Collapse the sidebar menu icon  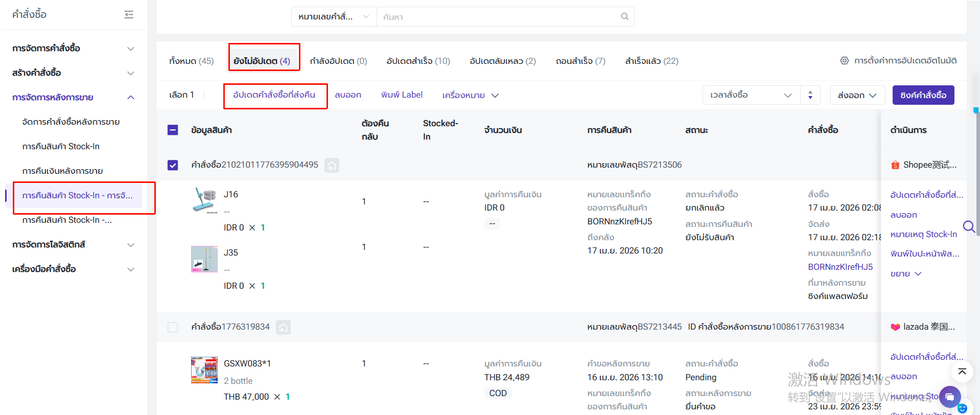(129, 15)
